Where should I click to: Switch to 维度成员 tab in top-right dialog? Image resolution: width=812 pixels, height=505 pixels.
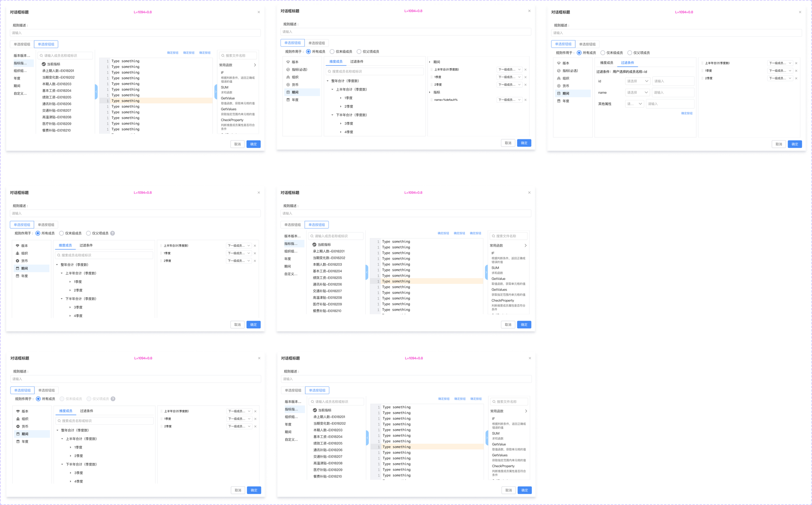607,63
